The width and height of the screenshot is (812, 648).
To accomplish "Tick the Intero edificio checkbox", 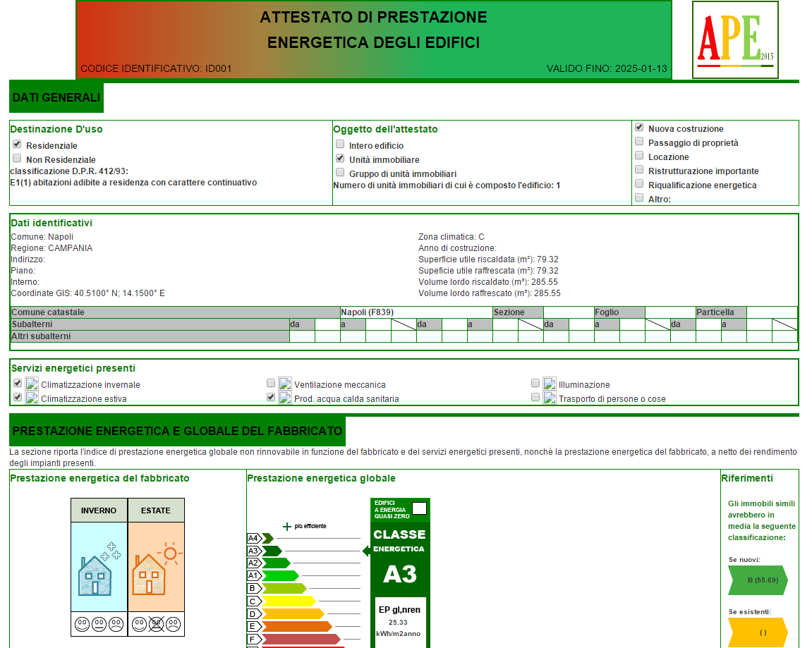I will coord(340,144).
